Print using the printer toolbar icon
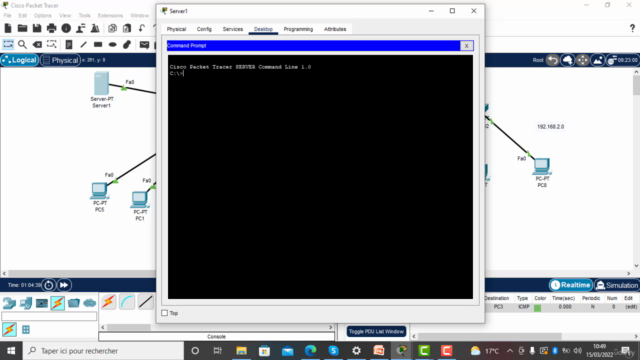 click(x=51, y=28)
